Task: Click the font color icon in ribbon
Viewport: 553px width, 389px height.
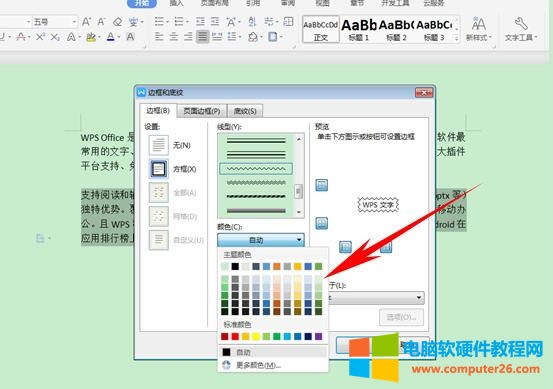Action: tap(111, 37)
